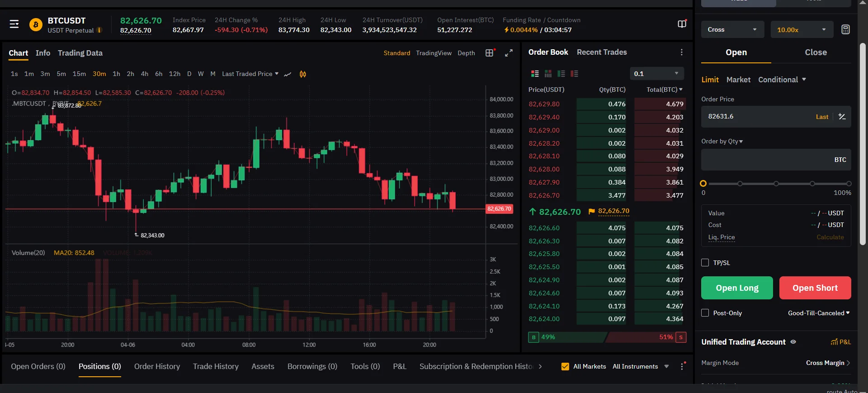Expand the chart to fullscreen
868x393 pixels.
coord(509,53)
